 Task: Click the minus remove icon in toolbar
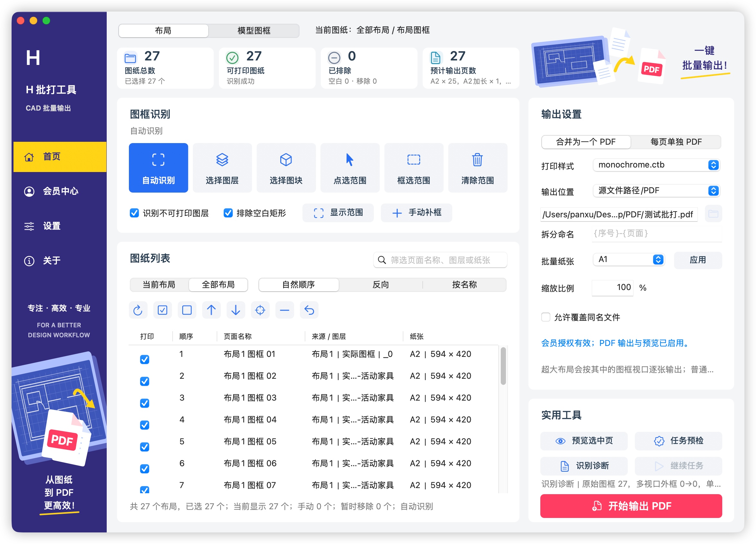[x=285, y=310]
